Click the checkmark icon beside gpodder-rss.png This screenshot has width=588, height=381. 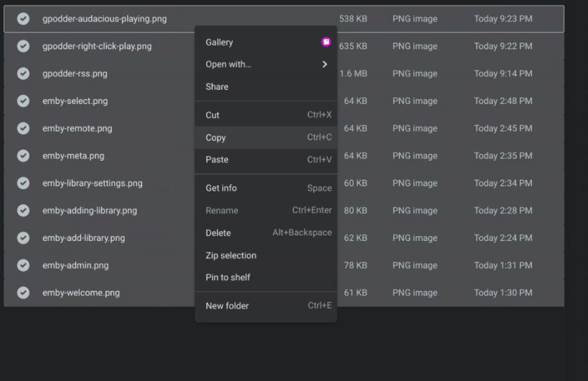(x=23, y=73)
